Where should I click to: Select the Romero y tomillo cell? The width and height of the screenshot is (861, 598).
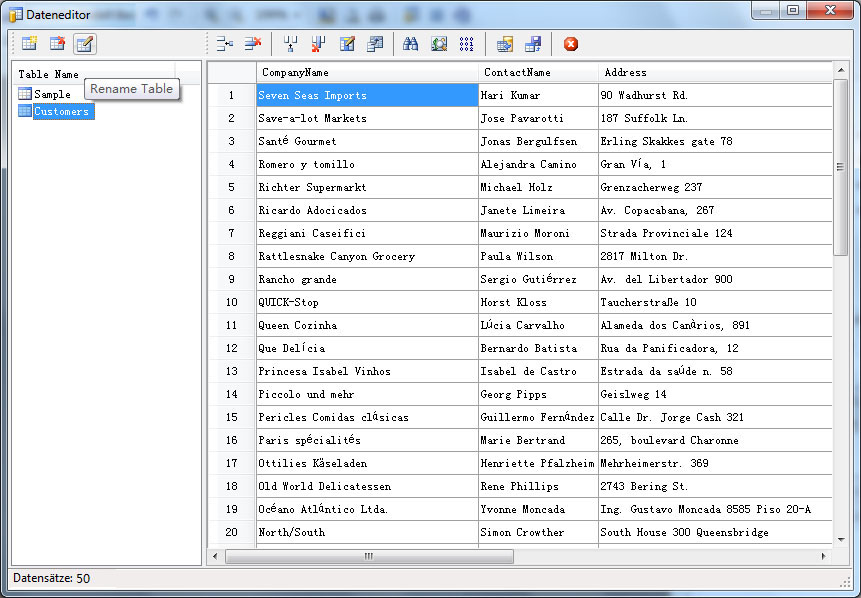coord(367,164)
